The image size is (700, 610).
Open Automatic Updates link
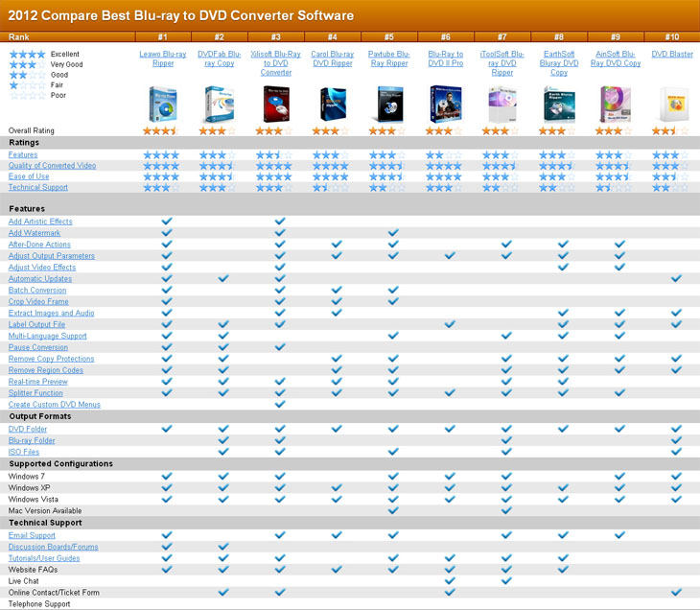(39, 279)
